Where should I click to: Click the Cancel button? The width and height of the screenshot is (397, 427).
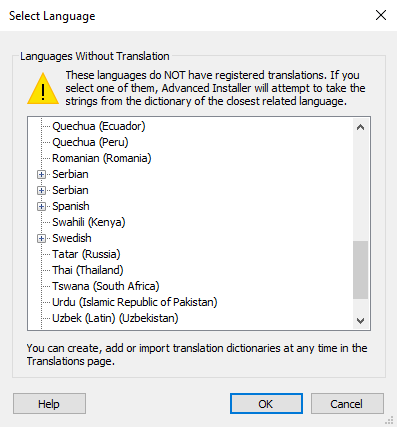tap(347, 404)
